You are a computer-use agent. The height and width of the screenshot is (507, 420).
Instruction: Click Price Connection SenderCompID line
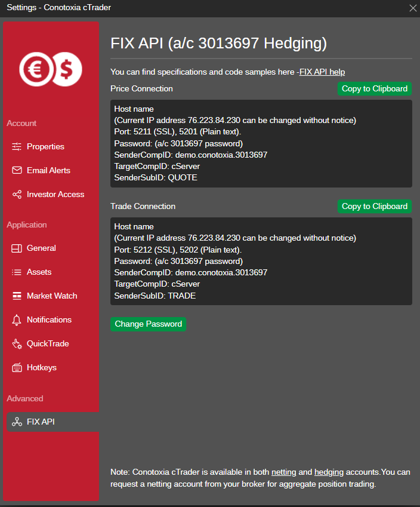coord(191,155)
